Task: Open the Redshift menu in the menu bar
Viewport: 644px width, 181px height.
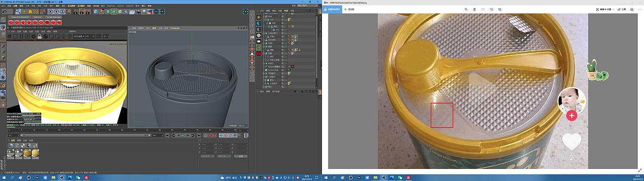Action: (130, 6)
